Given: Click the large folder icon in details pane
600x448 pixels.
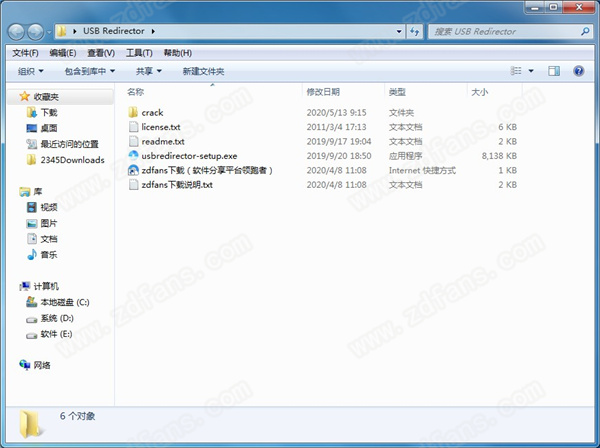Looking at the screenshot, I should click(30, 424).
